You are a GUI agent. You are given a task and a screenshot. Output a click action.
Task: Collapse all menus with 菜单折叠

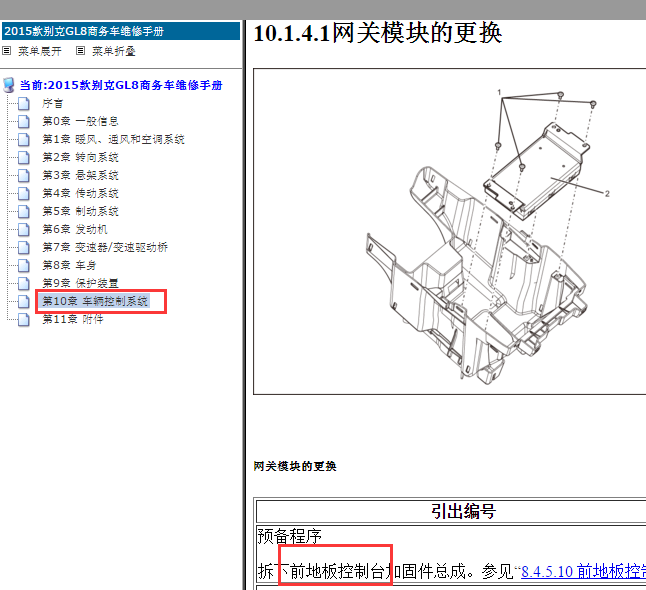pos(114,51)
